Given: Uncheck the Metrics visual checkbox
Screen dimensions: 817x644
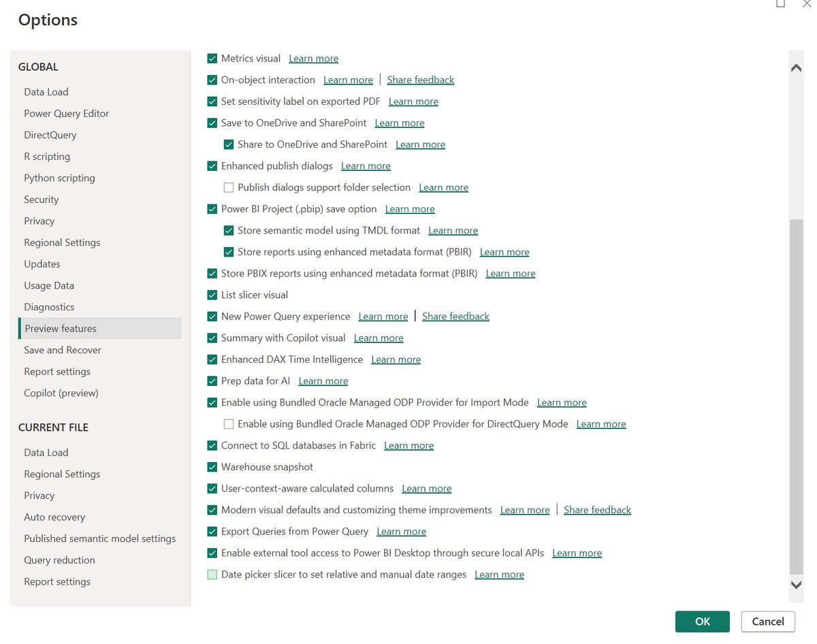Looking at the screenshot, I should (x=212, y=59).
